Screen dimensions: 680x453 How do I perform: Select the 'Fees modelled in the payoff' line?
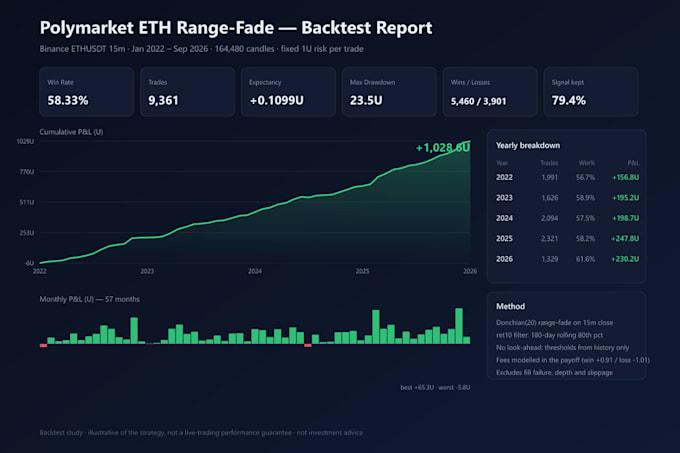point(573,360)
